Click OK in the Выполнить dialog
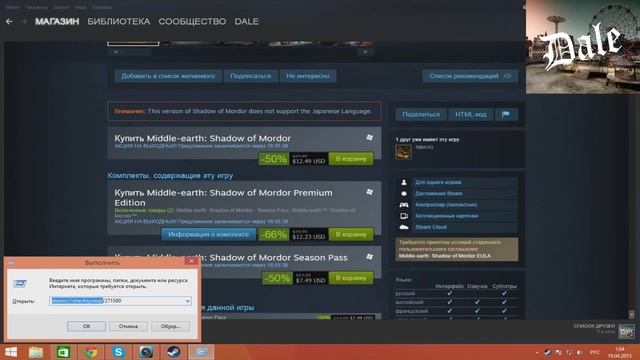Screen dimensions: 640x360 tap(87, 326)
